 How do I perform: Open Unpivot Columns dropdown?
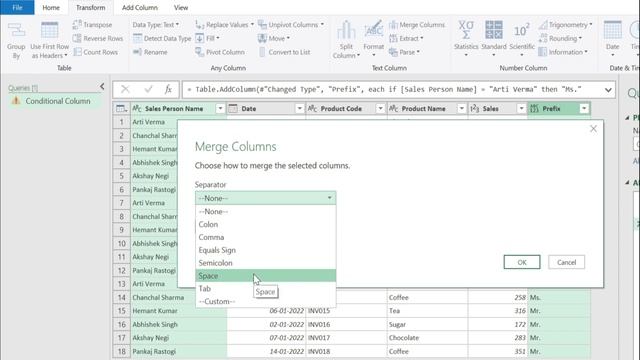291,24
